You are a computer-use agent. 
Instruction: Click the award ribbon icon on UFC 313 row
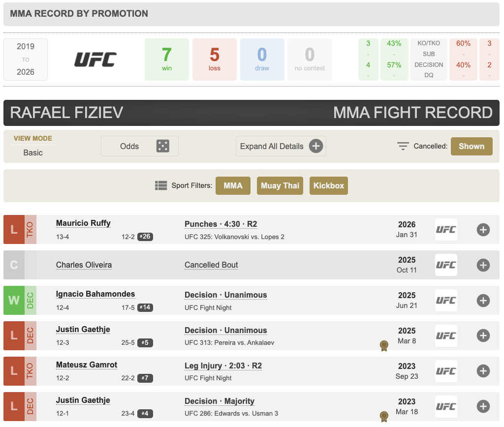tap(384, 346)
